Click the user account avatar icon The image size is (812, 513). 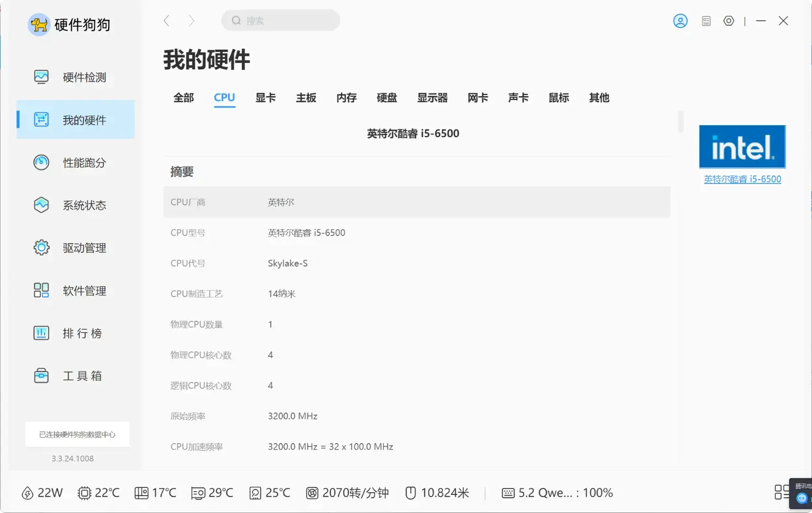(x=680, y=21)
